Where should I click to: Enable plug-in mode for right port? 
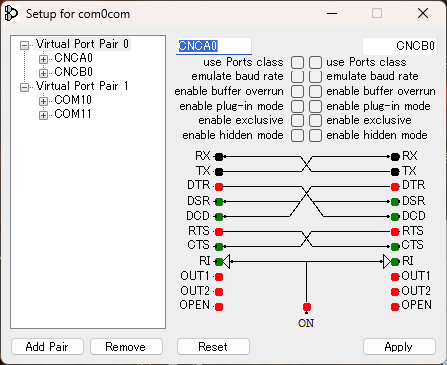[x=315, y=106]
